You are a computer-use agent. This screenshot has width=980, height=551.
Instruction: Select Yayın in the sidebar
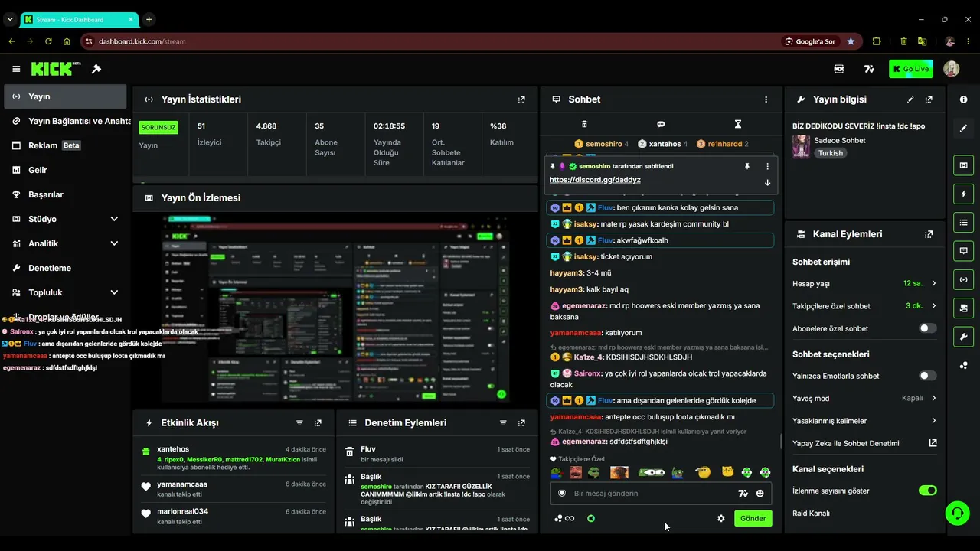(65, 96)
